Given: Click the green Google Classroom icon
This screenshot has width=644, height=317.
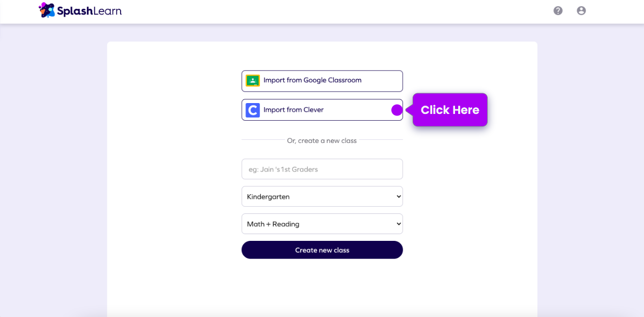Looking at the screenshot, I should (253, 80).
